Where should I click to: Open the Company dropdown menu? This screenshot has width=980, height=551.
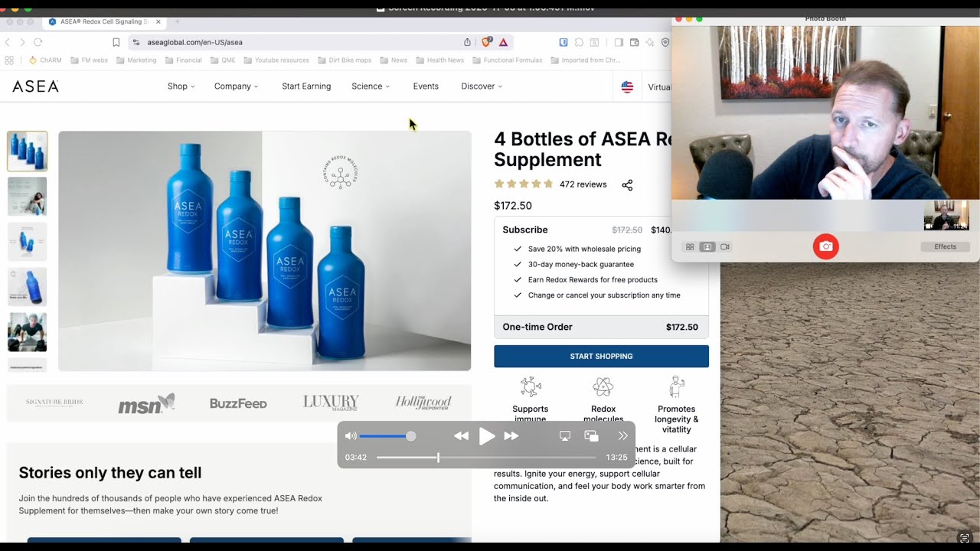click(x=236, y=86)
